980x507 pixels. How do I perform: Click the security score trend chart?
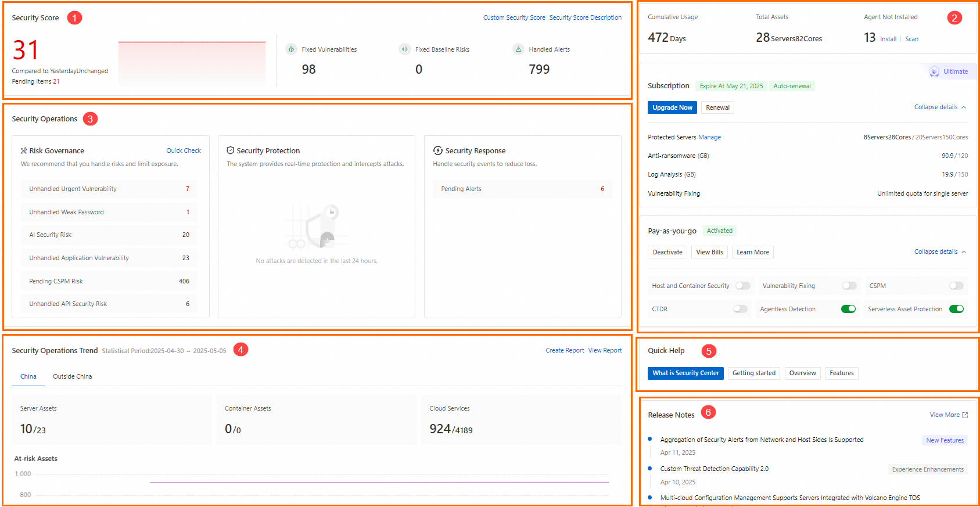tap(192, 63)
